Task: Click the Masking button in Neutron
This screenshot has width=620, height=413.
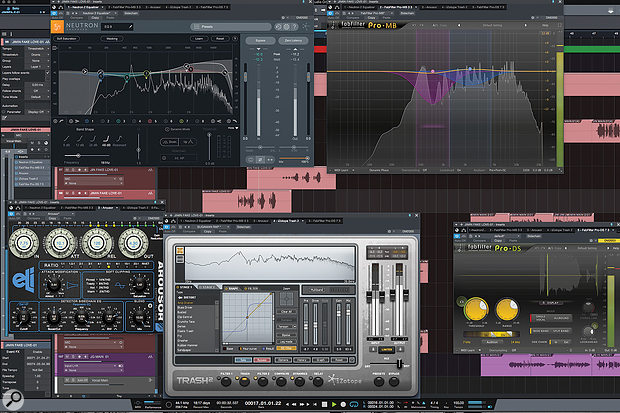Action: coord(112,39)
